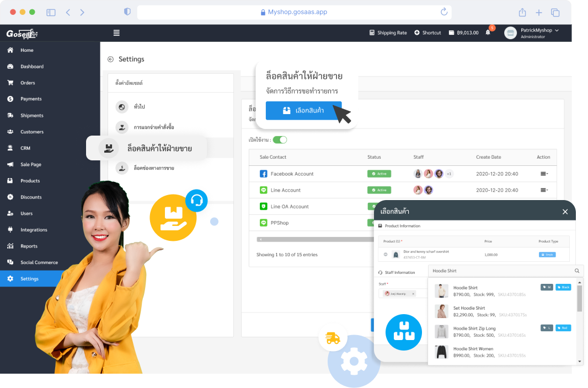Click the Settings gear icon in sidebar
588x388 pixels.
tap(10, 279)
